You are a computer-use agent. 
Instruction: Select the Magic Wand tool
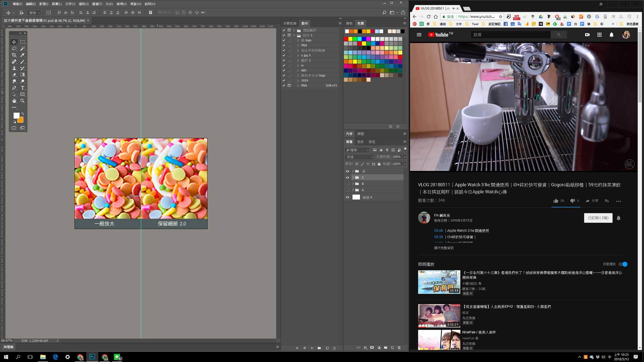coord(23,48)
